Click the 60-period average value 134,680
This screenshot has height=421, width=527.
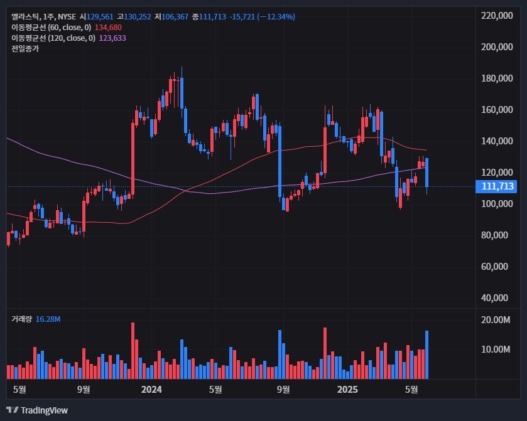click(x=108, y=27)
